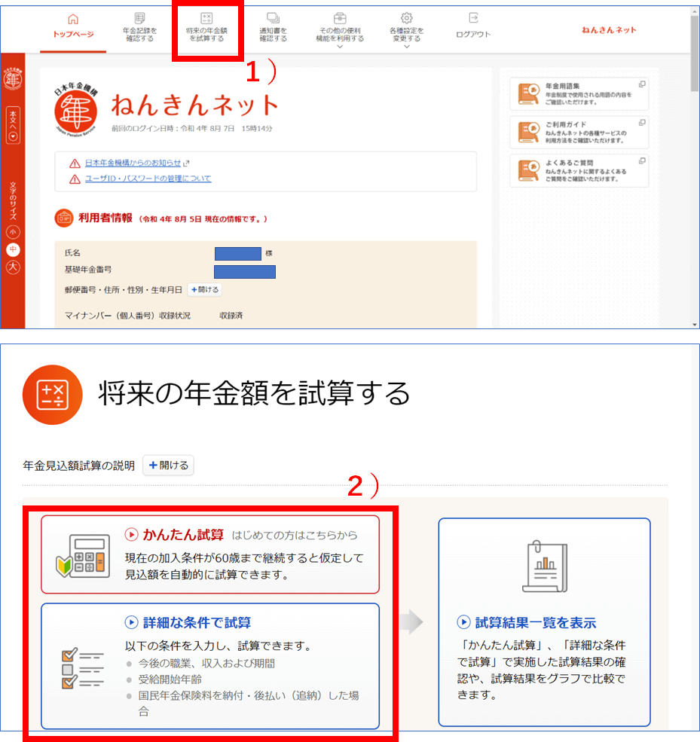The height and width of the screenshot is (742, 700).
Task: Click the orange calculator icon beside 将来の年金額を試算する heading
Action: point(53,395)
